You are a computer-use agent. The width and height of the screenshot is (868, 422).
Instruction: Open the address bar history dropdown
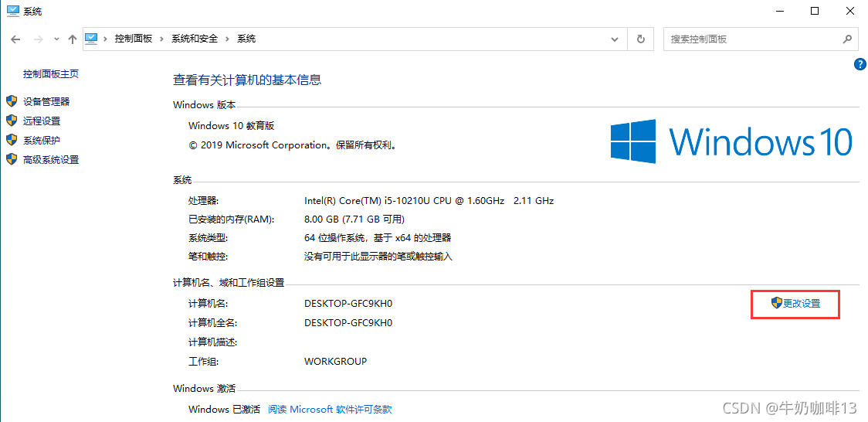(615, 39)
